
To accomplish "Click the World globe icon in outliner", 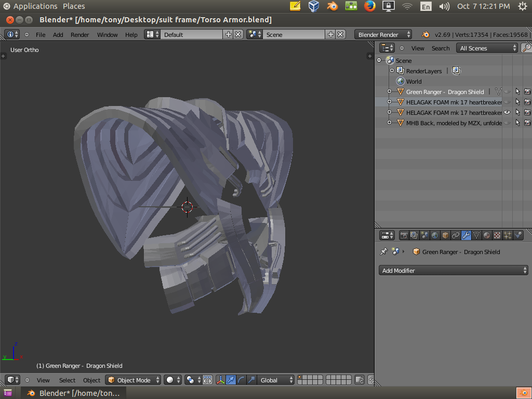I will click(401, 82).
